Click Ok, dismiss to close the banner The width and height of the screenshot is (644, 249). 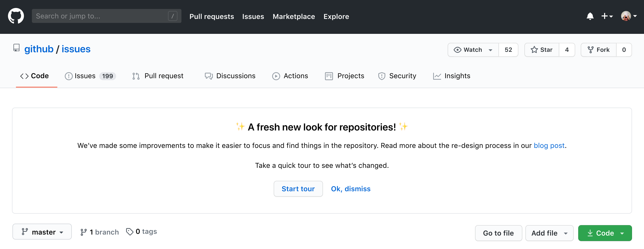[350, 189]
